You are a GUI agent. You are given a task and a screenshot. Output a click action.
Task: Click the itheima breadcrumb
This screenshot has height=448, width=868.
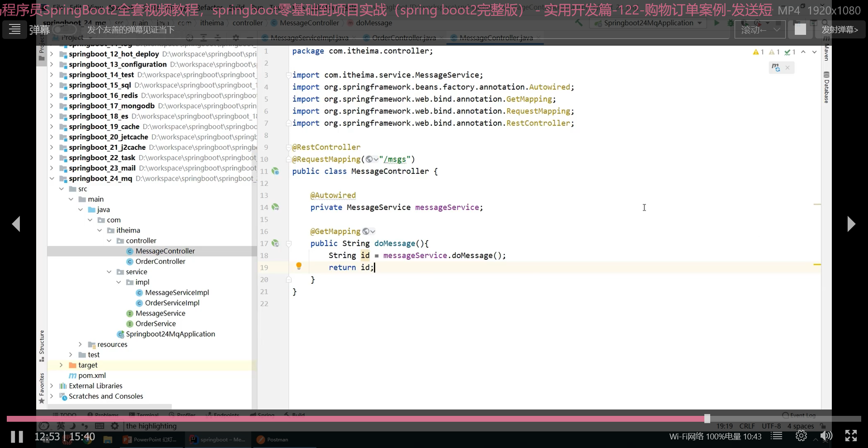point(212,23)
